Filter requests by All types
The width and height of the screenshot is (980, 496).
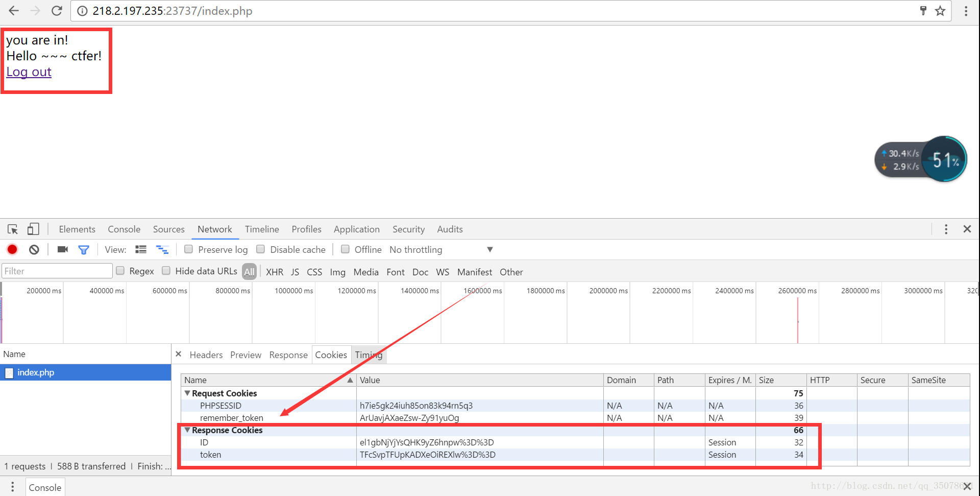point(249,272)
